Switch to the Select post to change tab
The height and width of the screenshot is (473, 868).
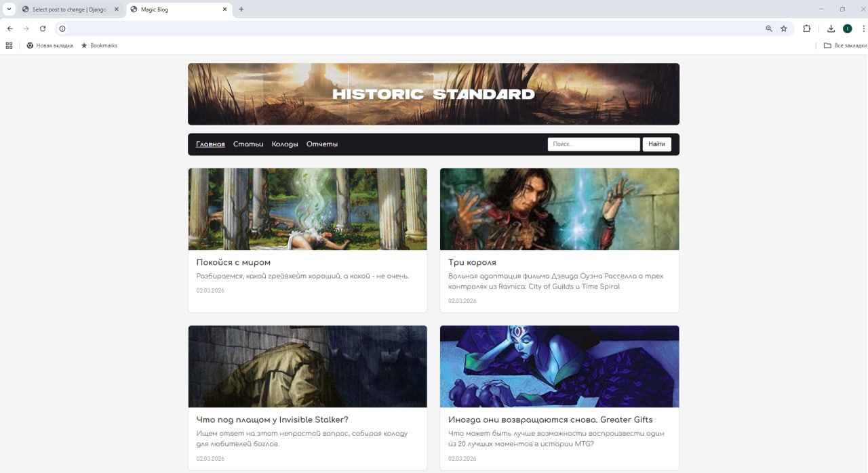click(x=69, y=9)
